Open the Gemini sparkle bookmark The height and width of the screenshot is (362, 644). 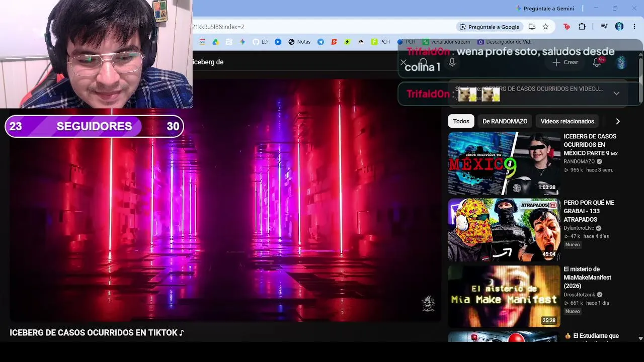243,42
